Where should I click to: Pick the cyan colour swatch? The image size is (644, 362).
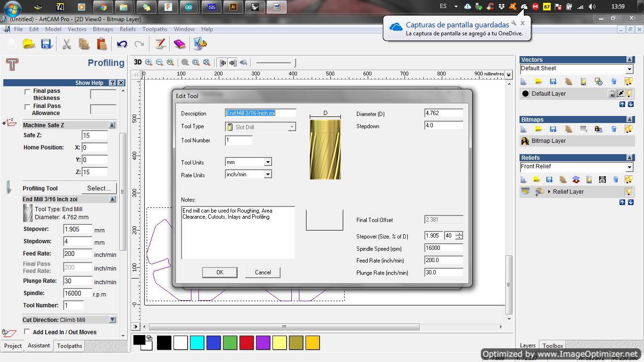point(197,343)
